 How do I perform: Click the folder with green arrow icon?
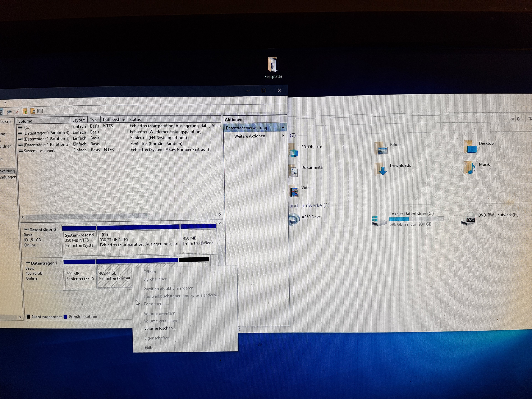(25, 111)
